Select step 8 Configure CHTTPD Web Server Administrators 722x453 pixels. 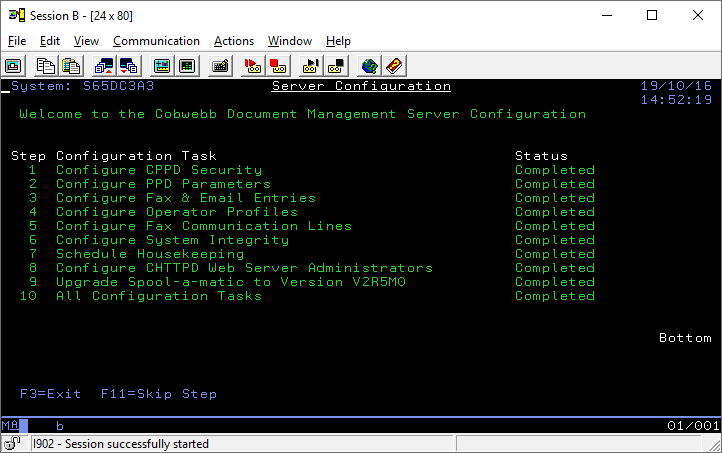[x=245, y=268]
